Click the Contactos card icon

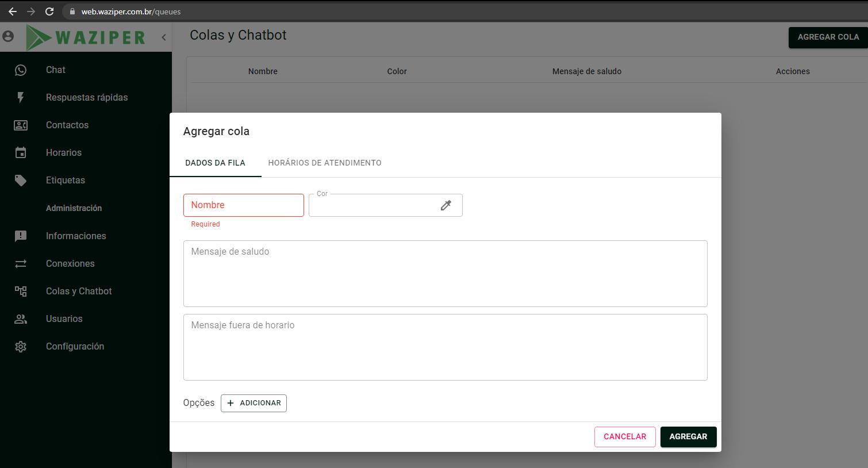[21, 125]
